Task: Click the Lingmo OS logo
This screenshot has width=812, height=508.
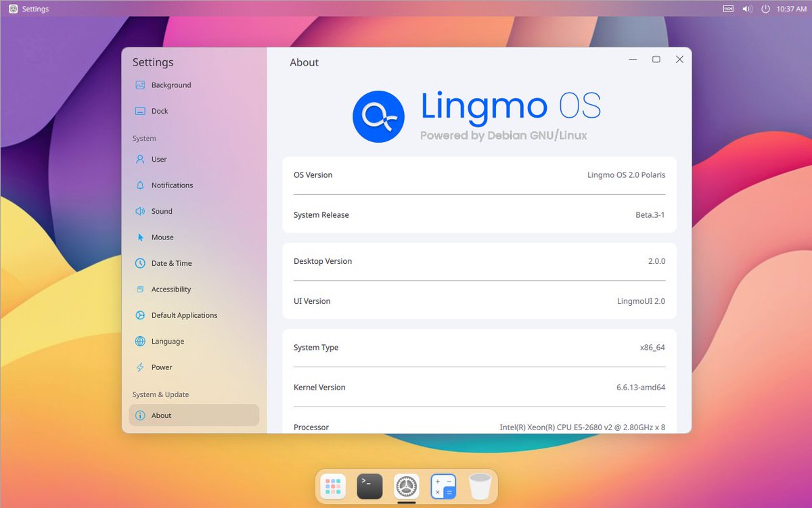Action: click(378, 116)
